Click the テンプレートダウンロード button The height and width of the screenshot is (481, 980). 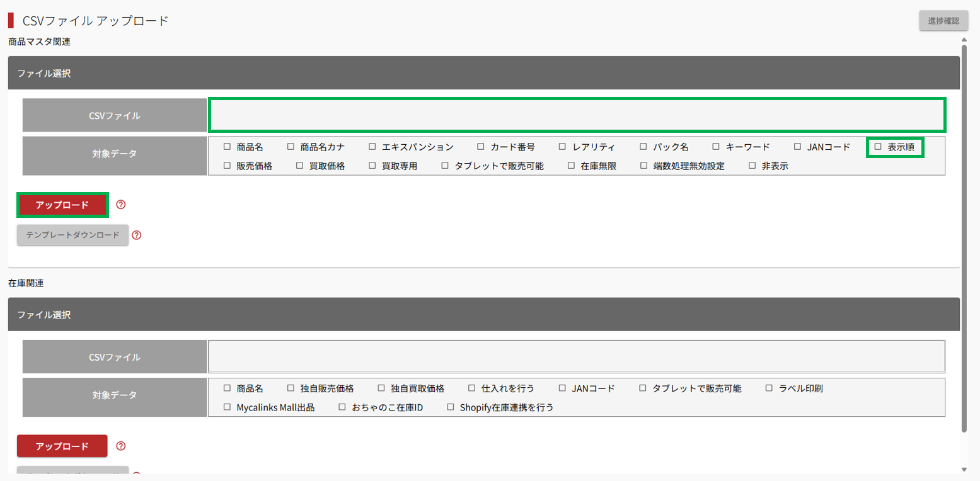coord(72,235)
